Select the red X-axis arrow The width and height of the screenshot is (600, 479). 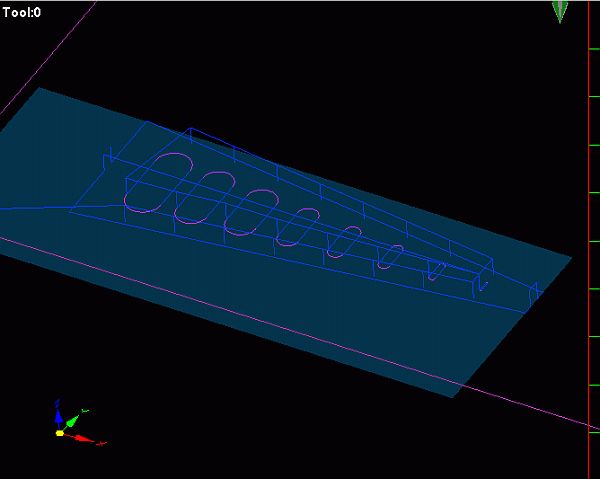[83, 439]
